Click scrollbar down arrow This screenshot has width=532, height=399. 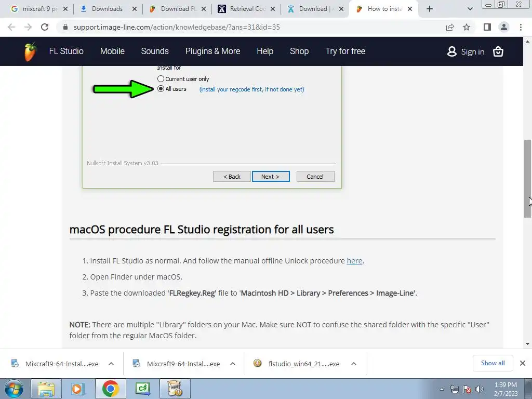point(527,344)
